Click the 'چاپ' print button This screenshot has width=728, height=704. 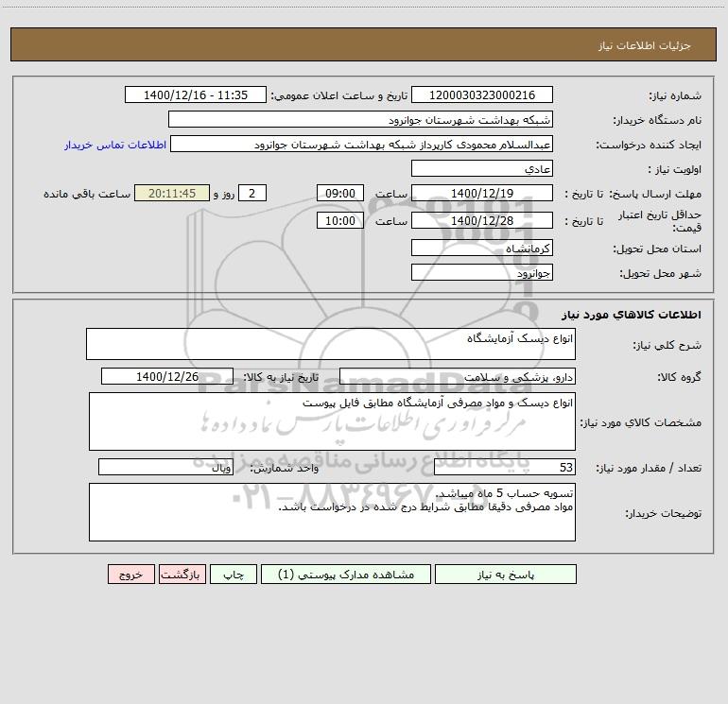[234, 574]
